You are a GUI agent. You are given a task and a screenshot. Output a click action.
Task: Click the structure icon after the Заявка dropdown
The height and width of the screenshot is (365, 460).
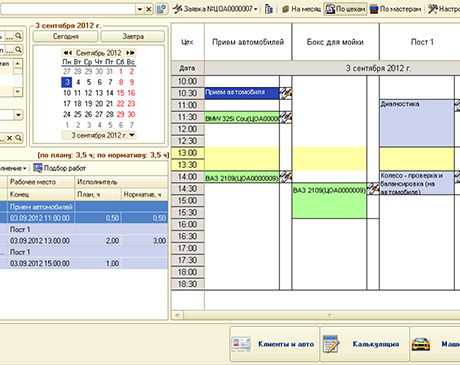click(x=269, y=9)
